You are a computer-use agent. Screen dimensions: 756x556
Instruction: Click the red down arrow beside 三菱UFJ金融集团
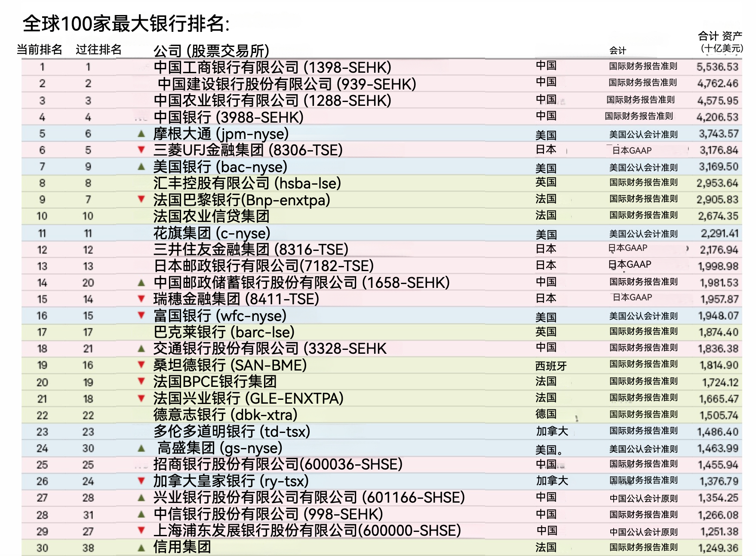pyautogui.click(x=141, y=150)
